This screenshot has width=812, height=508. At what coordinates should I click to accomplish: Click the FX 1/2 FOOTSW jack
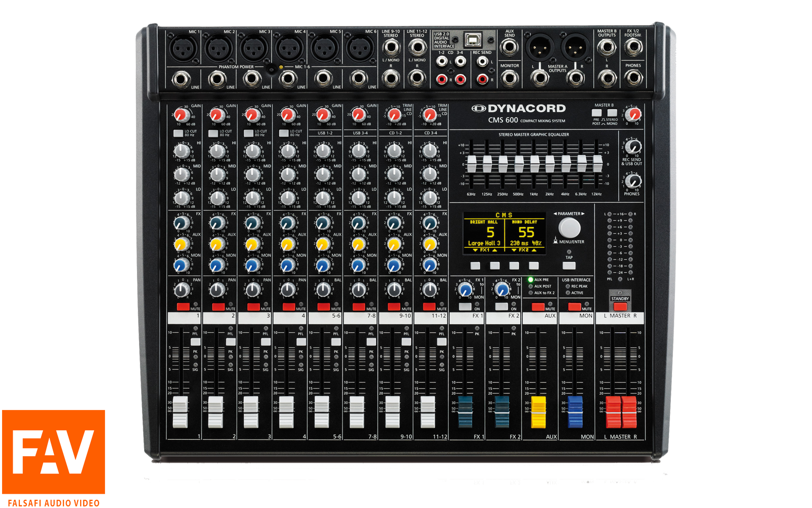[633, 47]
